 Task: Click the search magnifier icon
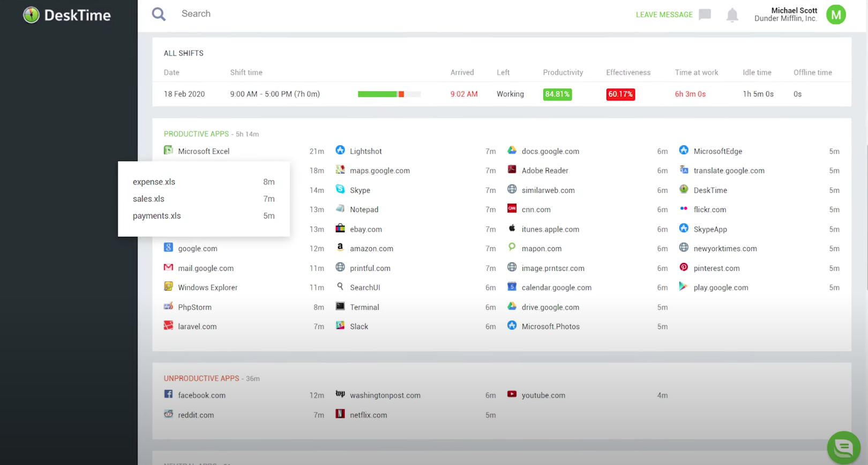tap(159, 14)
